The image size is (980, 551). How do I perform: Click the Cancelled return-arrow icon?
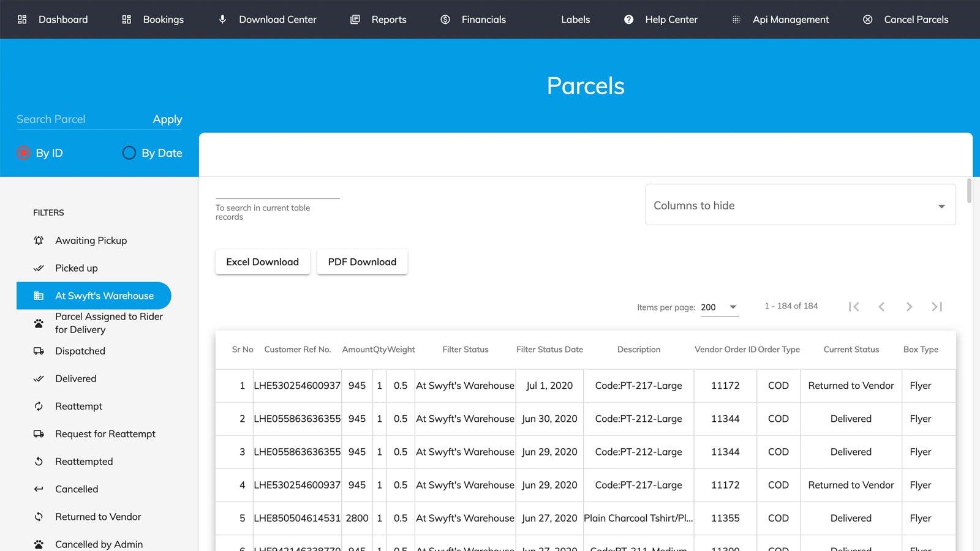pos(39,489)
